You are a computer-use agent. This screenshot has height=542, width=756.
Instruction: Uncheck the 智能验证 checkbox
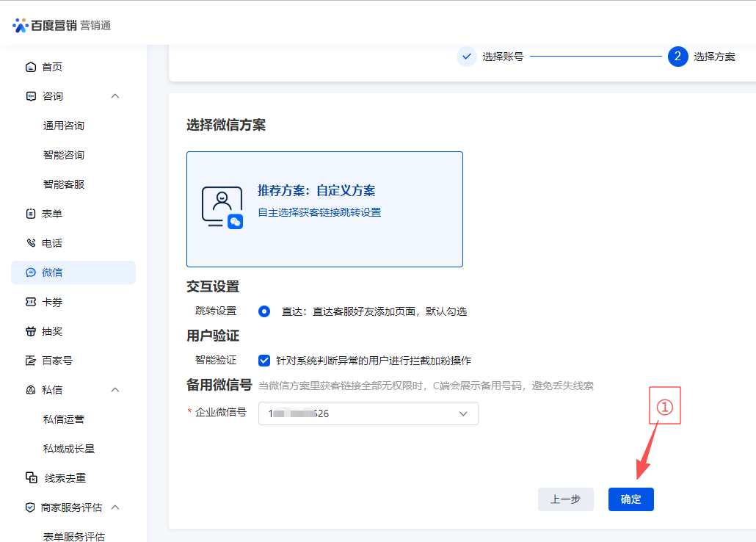264,361
